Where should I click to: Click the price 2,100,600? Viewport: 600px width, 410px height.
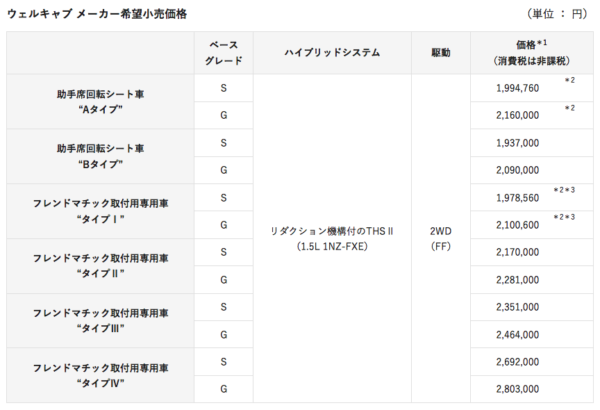coord(517,225)
